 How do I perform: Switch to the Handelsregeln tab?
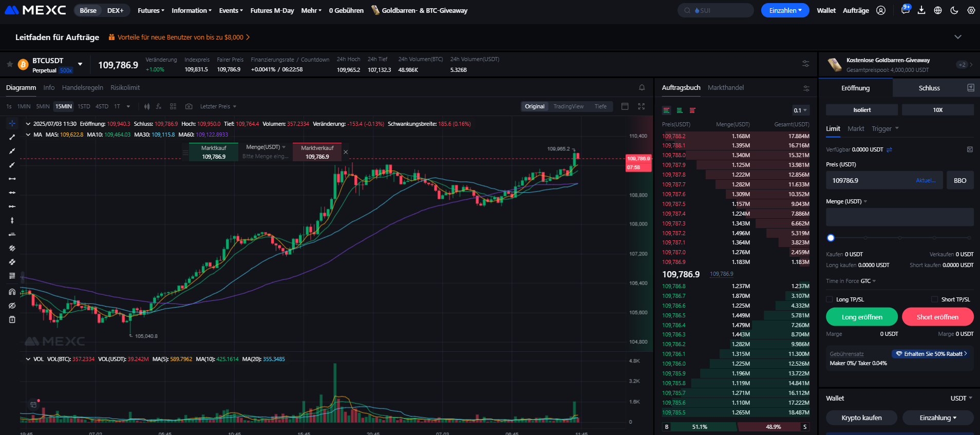click(83, 88)
